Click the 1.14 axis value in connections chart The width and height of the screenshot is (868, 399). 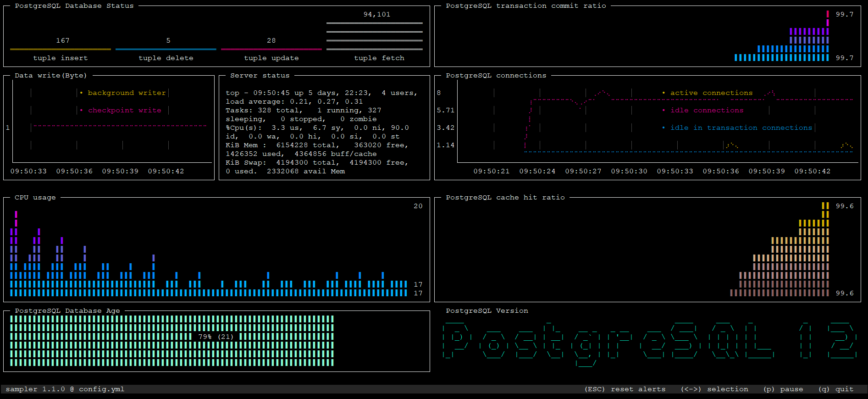446,145
